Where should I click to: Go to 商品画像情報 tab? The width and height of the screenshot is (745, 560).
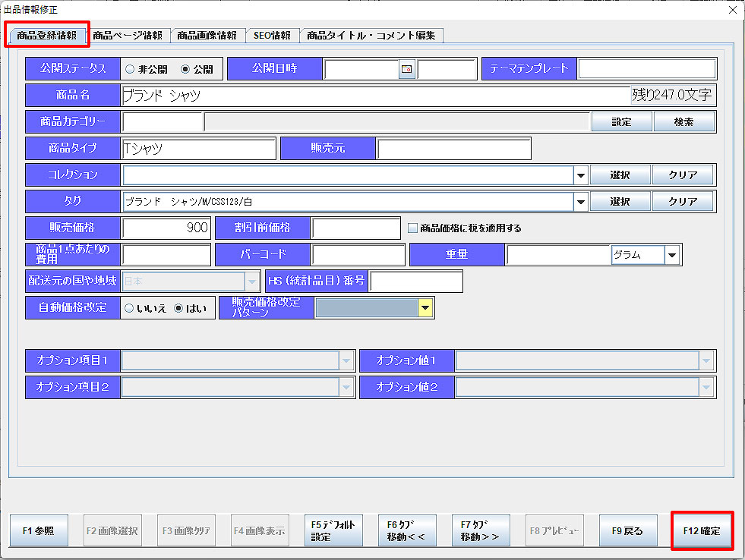tap(207, 36)
